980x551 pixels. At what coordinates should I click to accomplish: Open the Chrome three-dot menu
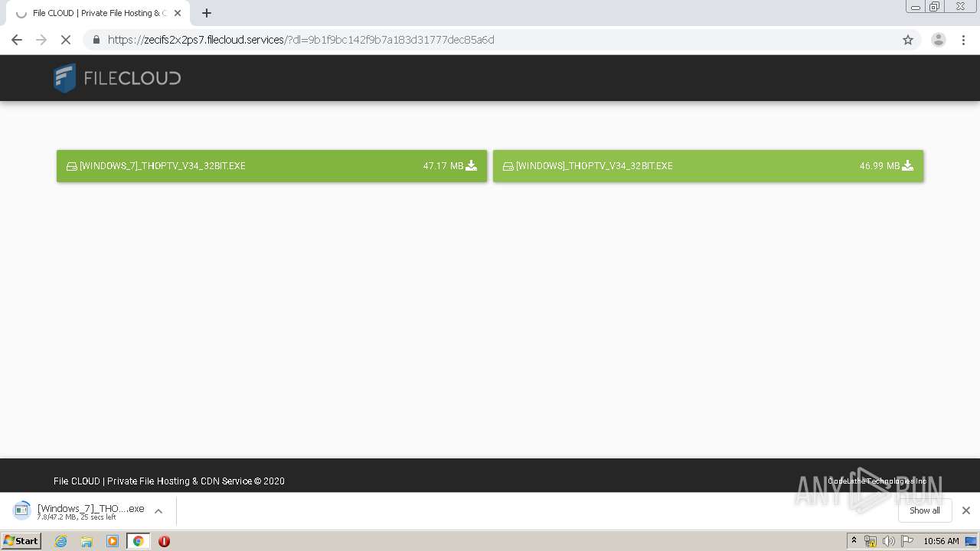[x=964, y=40]
